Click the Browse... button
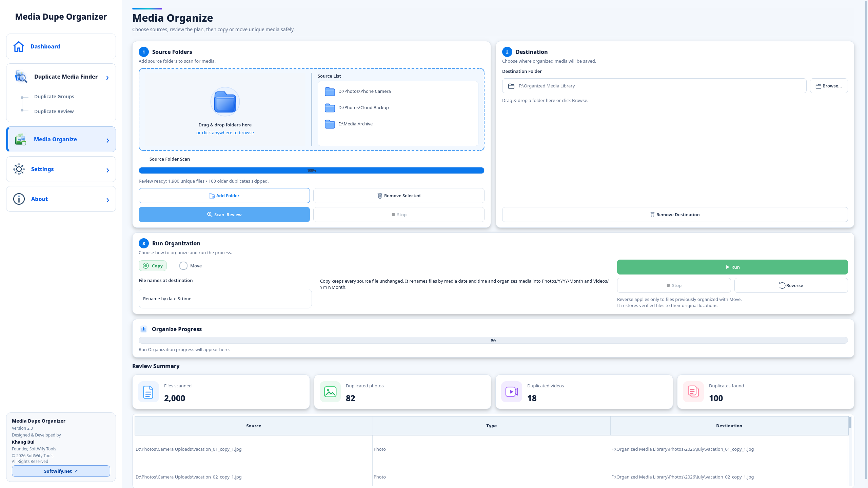 [x=829, y=86]
